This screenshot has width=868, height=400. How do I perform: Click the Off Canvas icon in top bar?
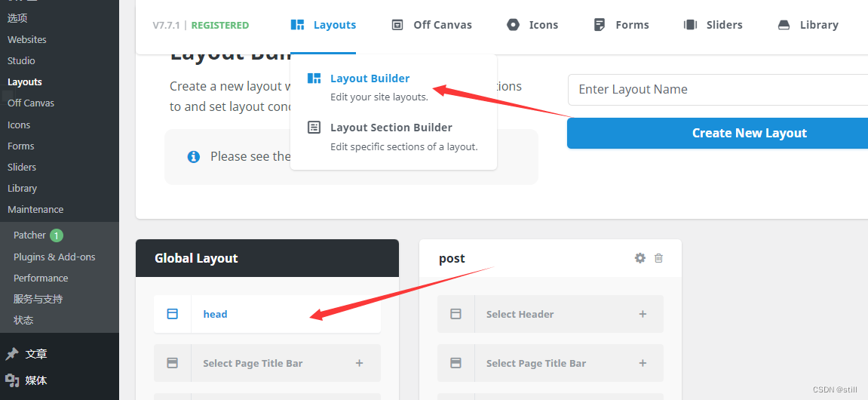coord(397,25)
